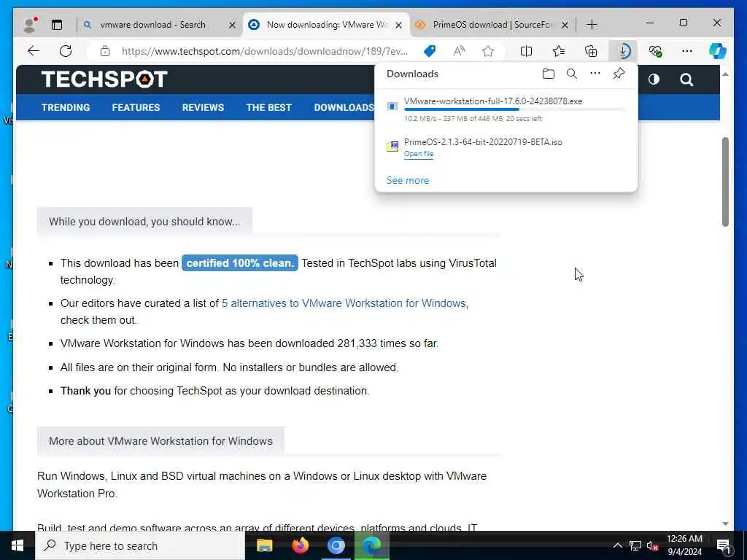Click the certified 100% clean badge
This screenshot has height=560, width=747.
point(239,262)
